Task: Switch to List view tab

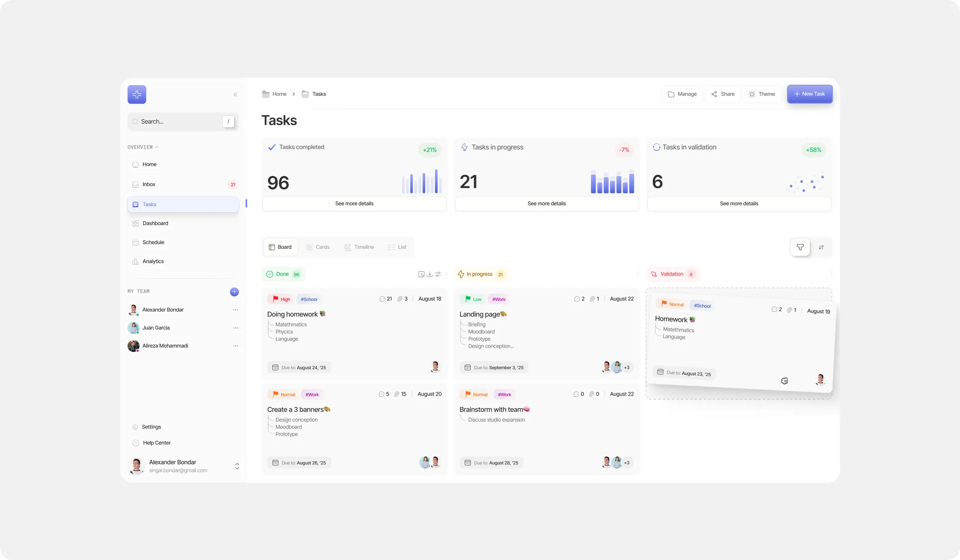Action: pyautogui.click(x=397, y=247)
